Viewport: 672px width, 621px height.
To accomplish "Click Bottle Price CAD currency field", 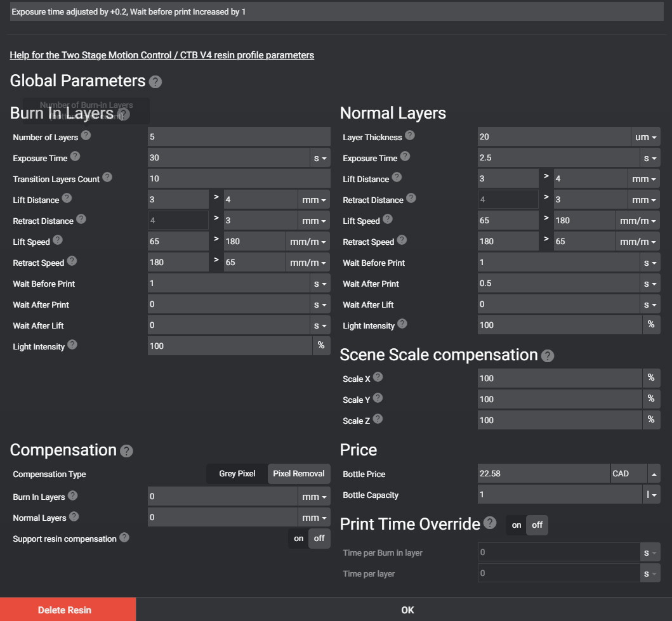I will (629, 474).
